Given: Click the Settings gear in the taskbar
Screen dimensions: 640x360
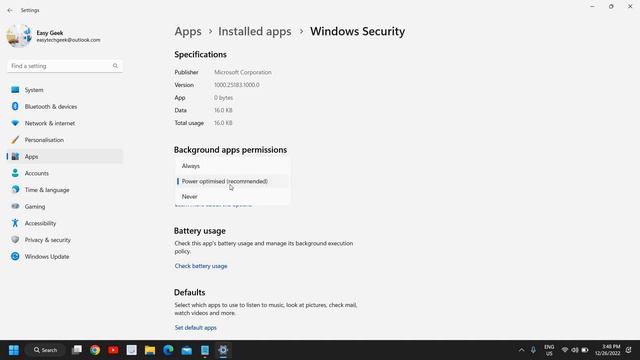Looking at the screenshot, I should point(223,350).
